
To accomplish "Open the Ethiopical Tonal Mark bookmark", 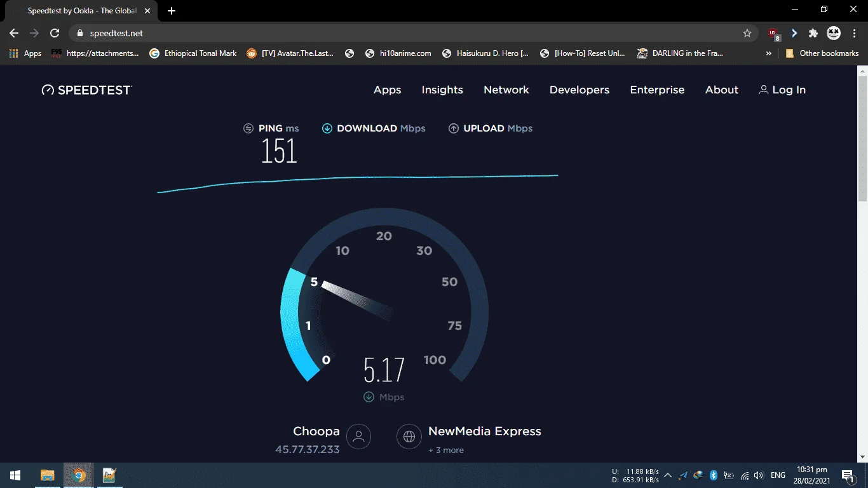I will [x=193, y=53].
